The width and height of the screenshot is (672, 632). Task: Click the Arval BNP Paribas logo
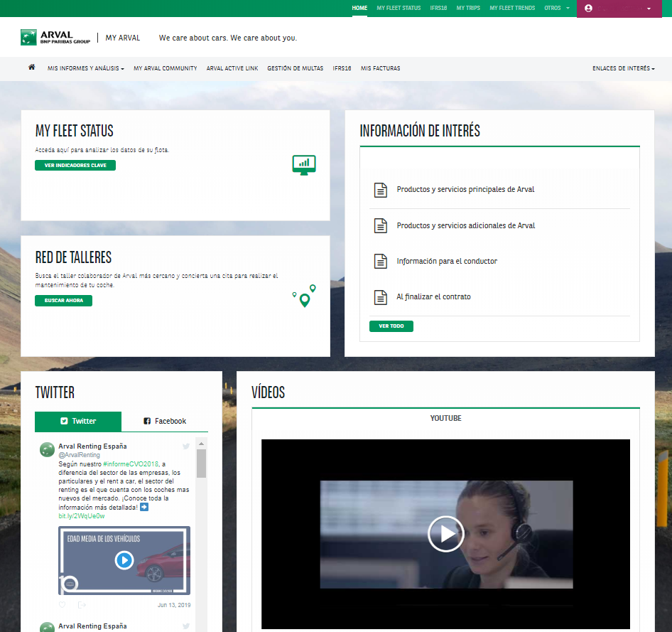[53, 36]
